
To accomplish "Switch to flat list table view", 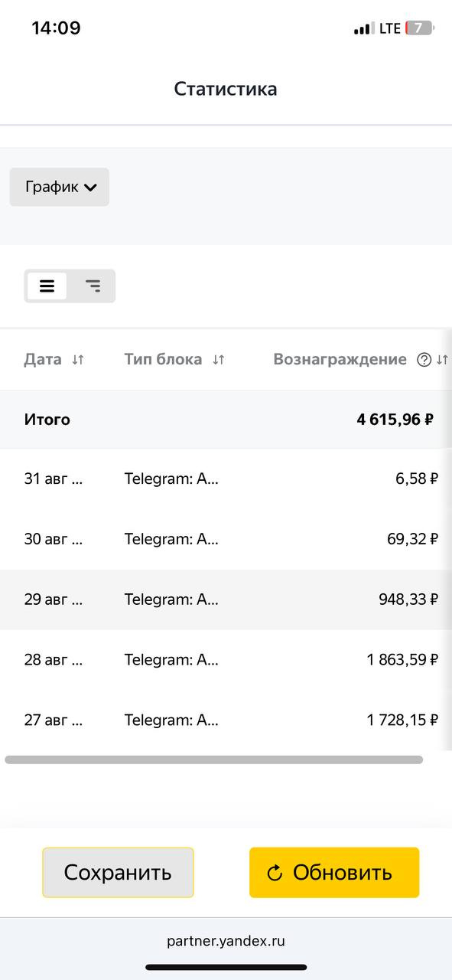I will tap(47, 286).
